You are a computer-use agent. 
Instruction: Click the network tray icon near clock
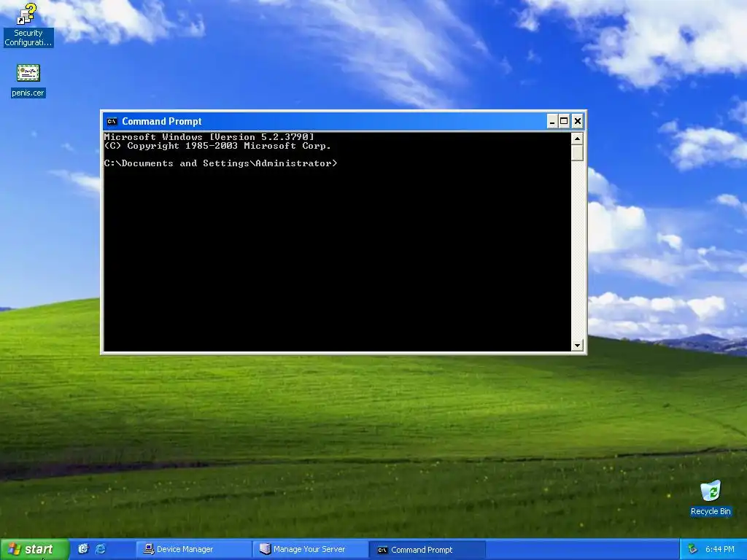(693, 549)
